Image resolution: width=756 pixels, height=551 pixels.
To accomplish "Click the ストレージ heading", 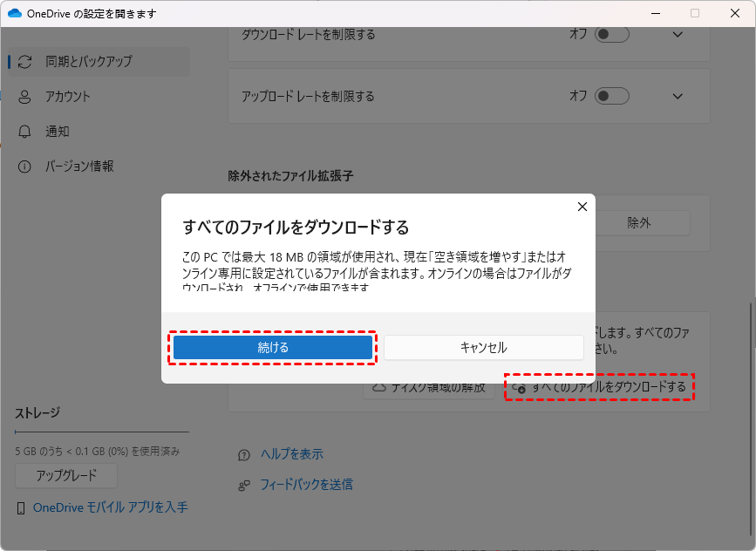I will tap(37, 413).
